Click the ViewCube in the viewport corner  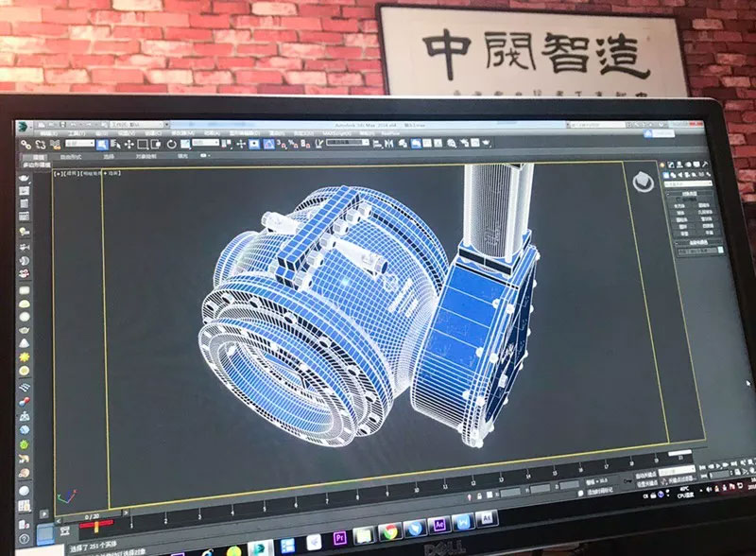click(x=643, y=180)
